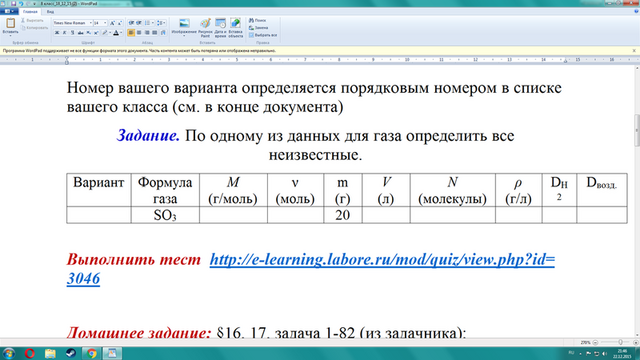Open the blue WordPad application menu
This screenshot has height=360, width=640.
point(9,11)
